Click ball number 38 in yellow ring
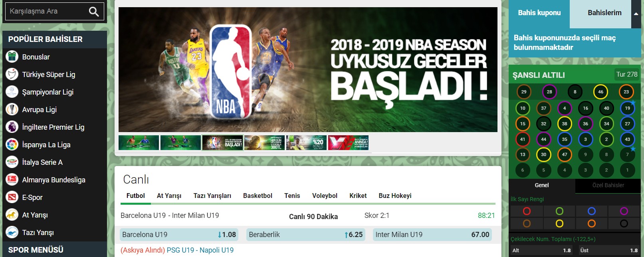The height and width of the screenshot is (257, 644). tap(565, 124)
